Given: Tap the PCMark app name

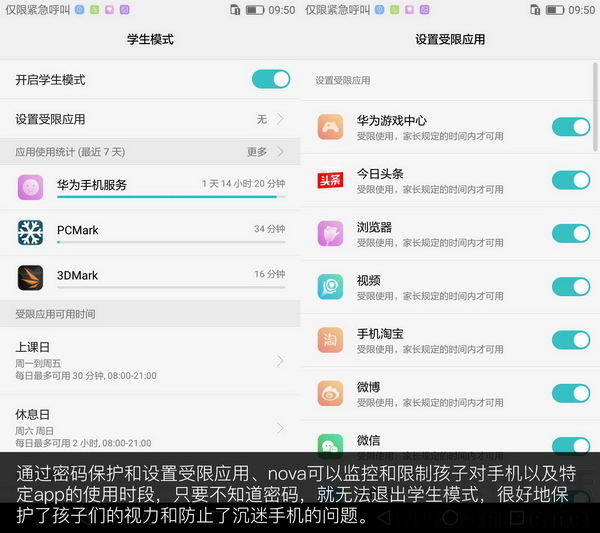Looking at the screenshot, I should click(x=78, y=230).
